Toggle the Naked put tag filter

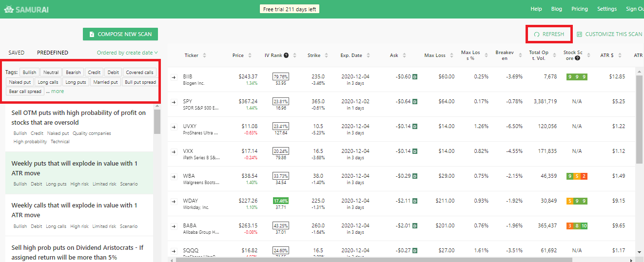coord(20,82)
